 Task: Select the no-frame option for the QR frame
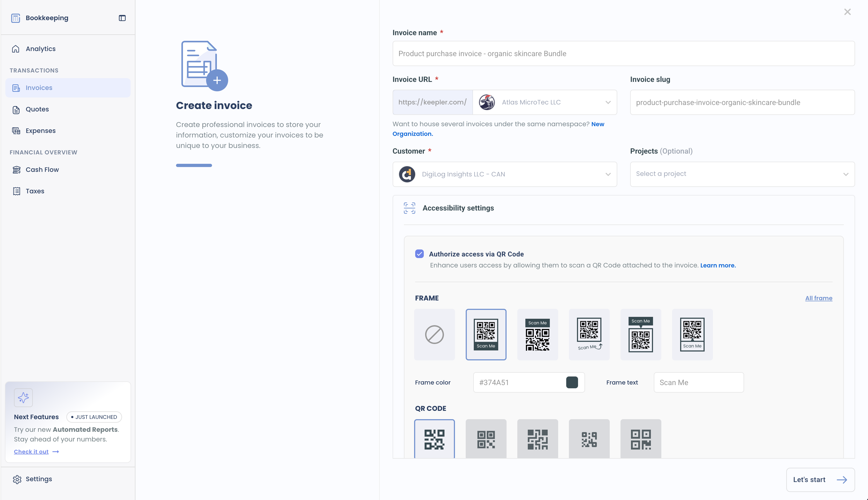pyautogui.click(x=434, y=335)
